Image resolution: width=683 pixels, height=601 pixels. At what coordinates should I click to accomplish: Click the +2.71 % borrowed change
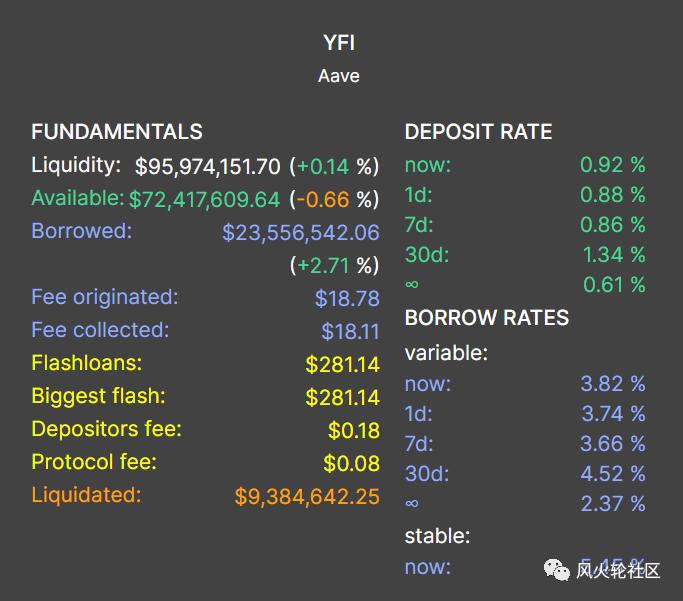(x=334, y=265)
